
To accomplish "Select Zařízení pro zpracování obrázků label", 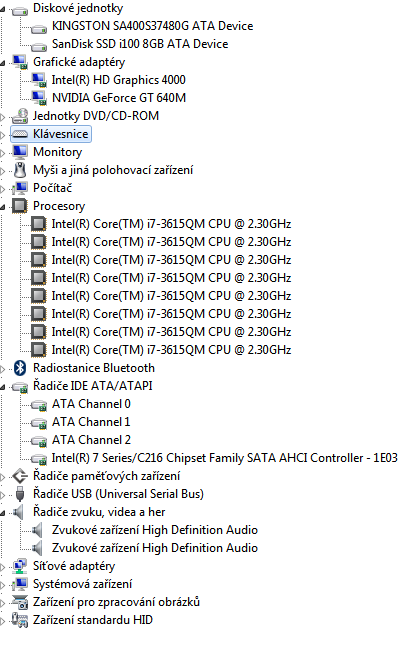I will [116, 602].
